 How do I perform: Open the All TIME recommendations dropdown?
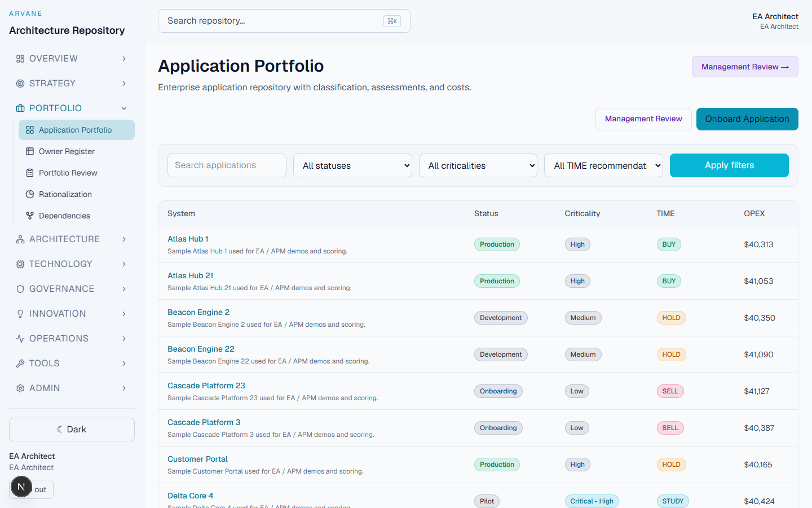(603, 165)
